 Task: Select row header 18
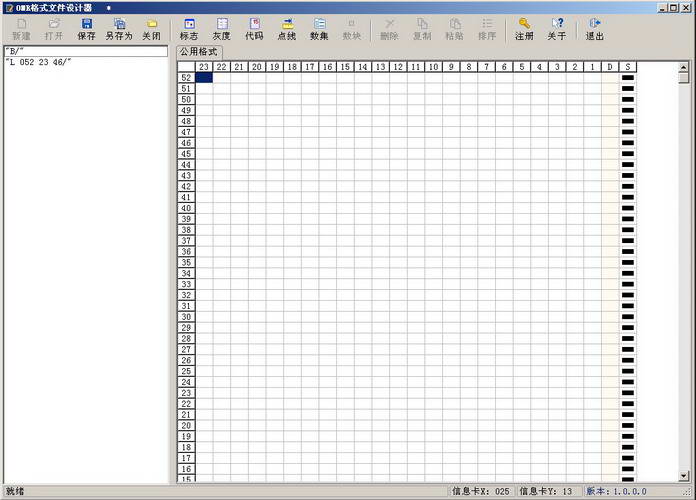click(186, 448)
